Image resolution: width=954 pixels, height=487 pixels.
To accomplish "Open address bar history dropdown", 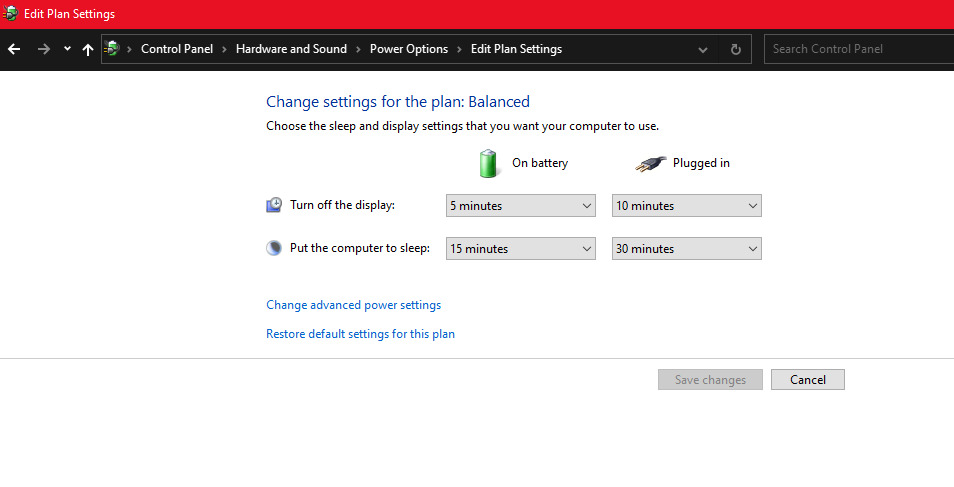I will point(703,49).
